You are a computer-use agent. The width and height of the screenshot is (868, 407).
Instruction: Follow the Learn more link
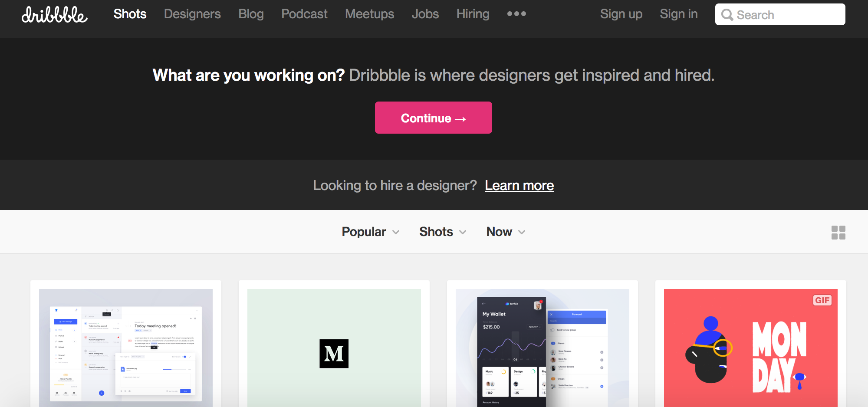point(519,185)
